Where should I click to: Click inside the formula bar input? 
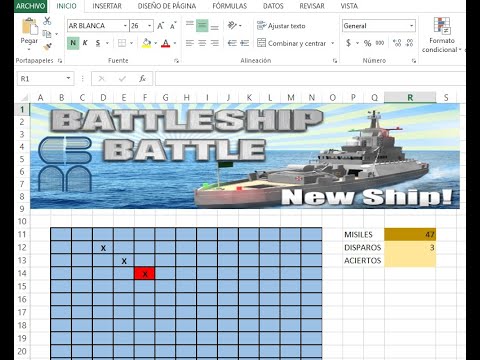pyautogui.click(x=310, y=79)
